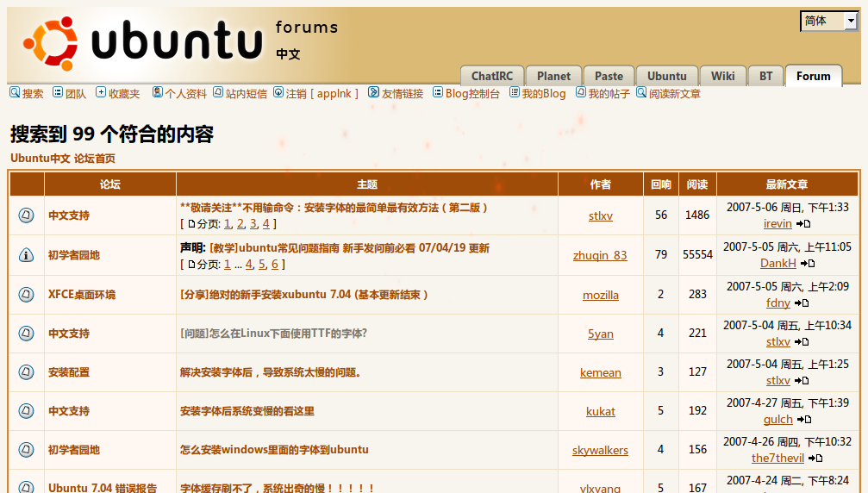The image size is (868, 493).
Task: Click topic status icon in mozilla row
Action: click(x=26, y=295)
